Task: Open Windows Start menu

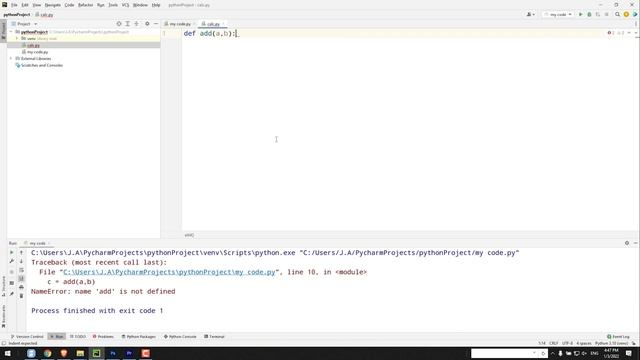Action: (x=7, y=353)
